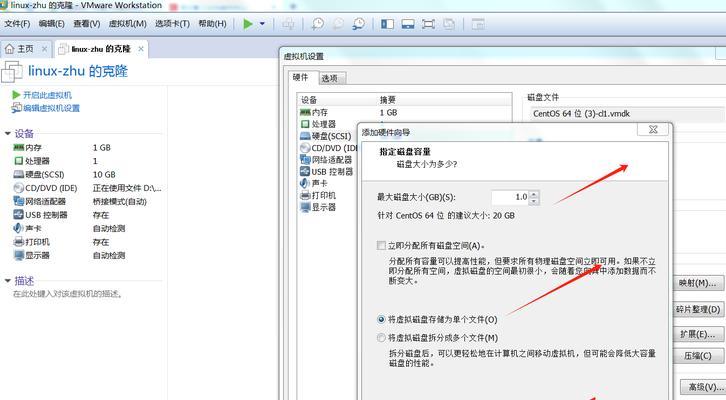
Task: Click the 碎片整理(D) button
Action: tap(698, 309)
